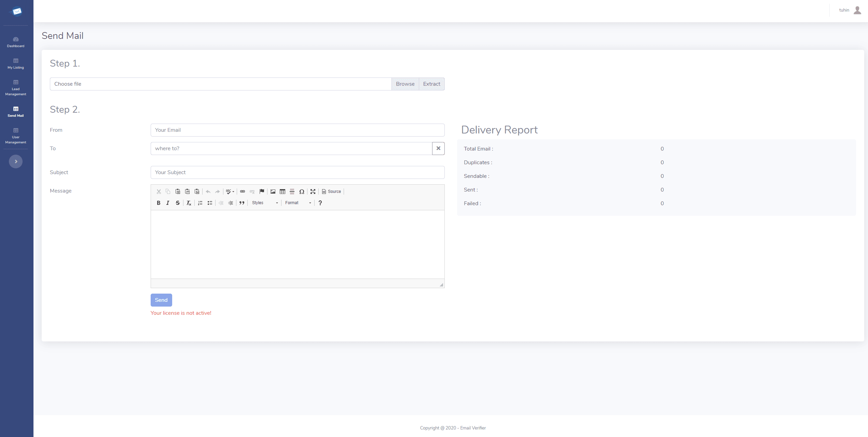Click the Cut scissors icon in the editor toolbar
Viewport: 868px width, 437px height.
pos(159,192)
